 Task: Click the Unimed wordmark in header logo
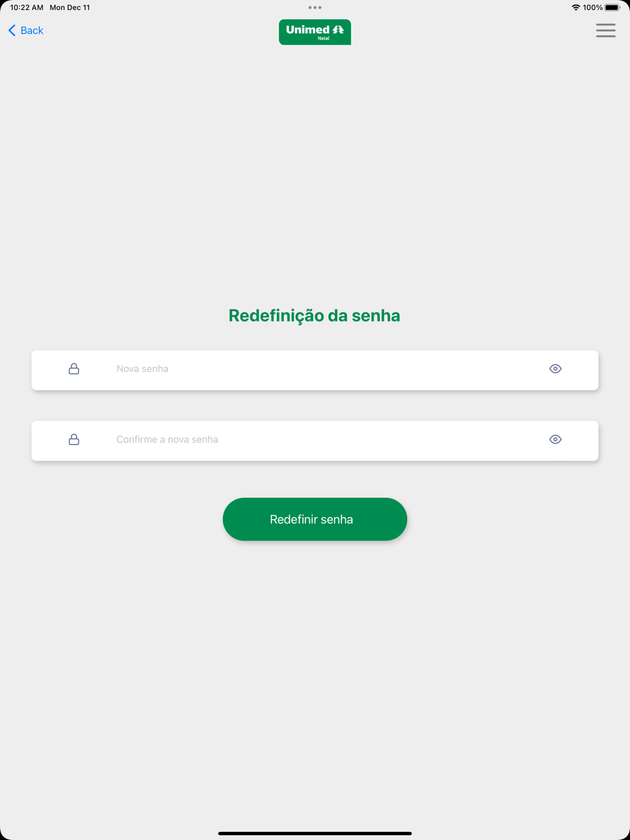[x=308, y=30]
